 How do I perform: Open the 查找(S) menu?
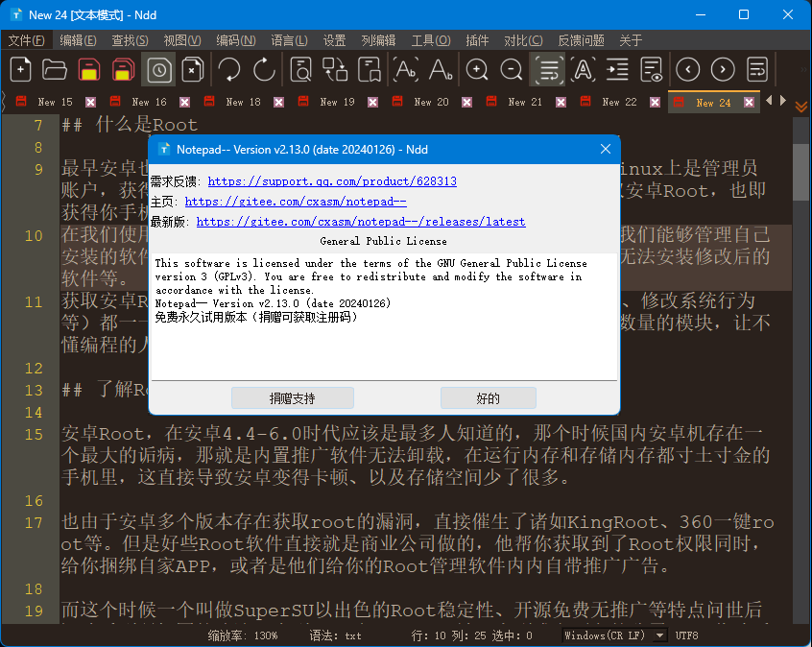130,40
